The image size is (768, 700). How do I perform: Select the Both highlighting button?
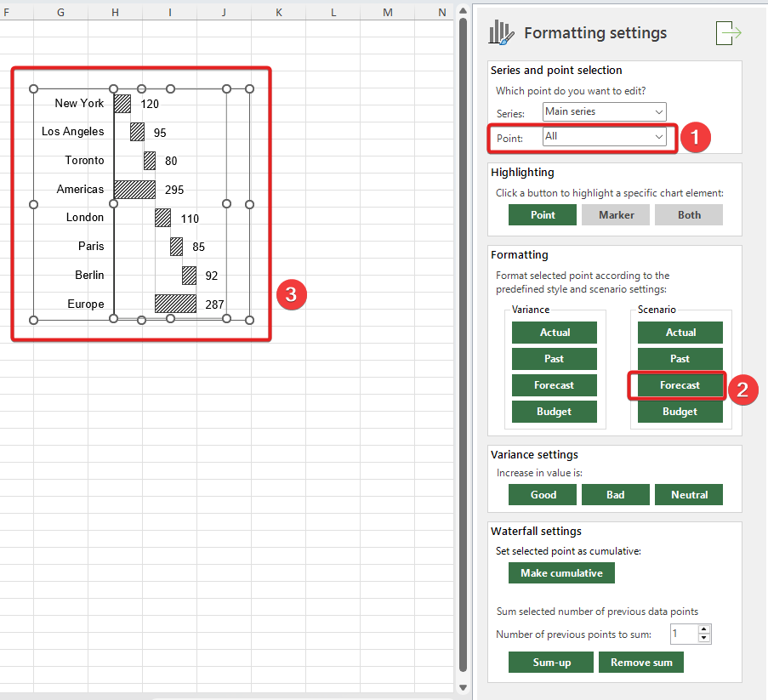[x=689, y=215]
